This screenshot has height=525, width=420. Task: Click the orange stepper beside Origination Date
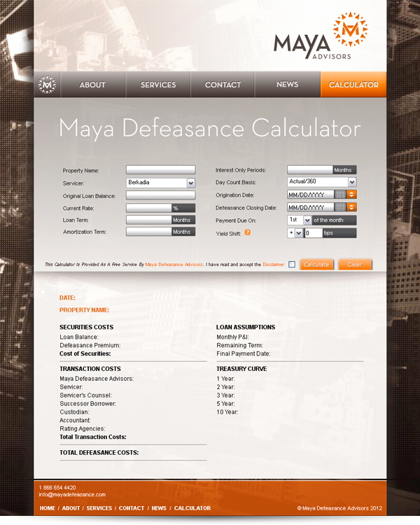click(352, 195)
